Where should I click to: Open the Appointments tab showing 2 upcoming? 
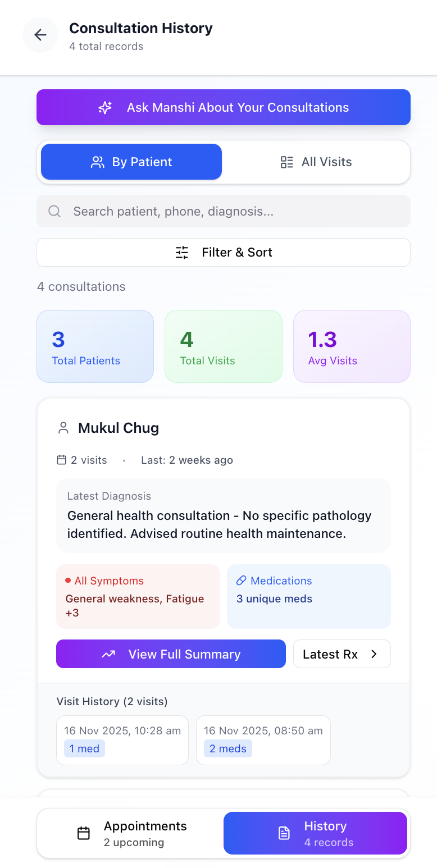pyautogui.click(x=130, y=833)
